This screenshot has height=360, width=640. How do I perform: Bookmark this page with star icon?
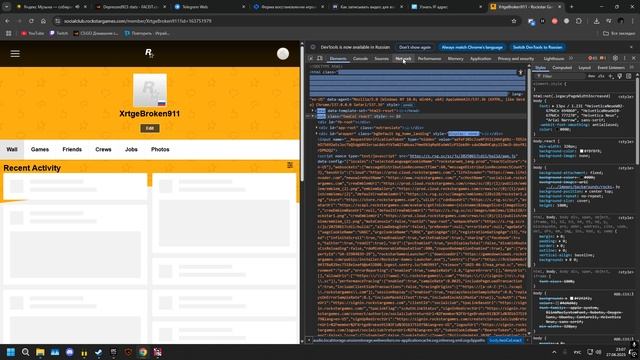click(514, 21)
